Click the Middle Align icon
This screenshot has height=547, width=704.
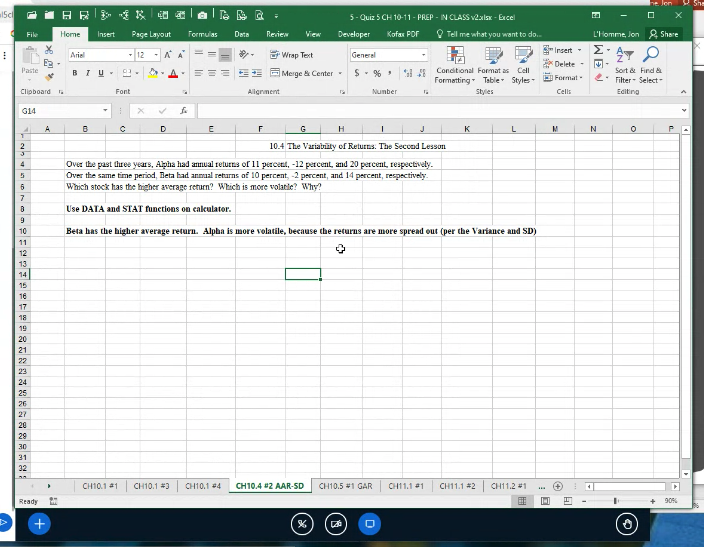(212, 54)
